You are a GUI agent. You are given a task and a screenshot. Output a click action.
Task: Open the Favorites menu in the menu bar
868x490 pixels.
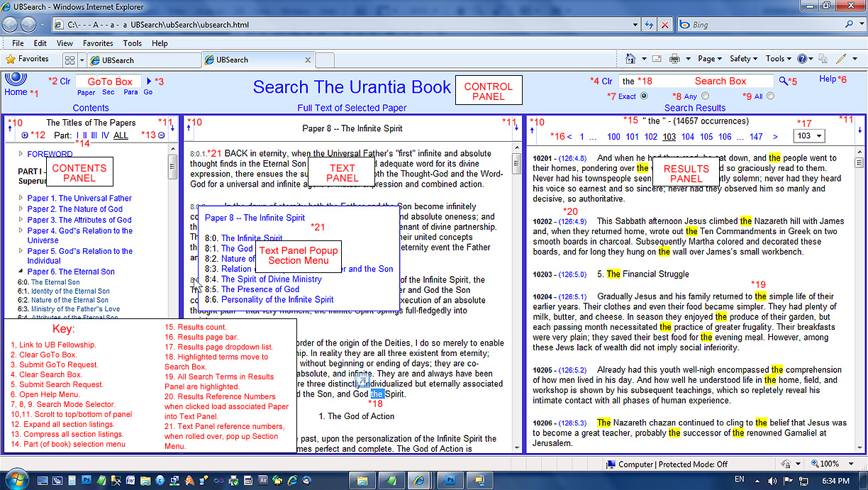point(97,43)
